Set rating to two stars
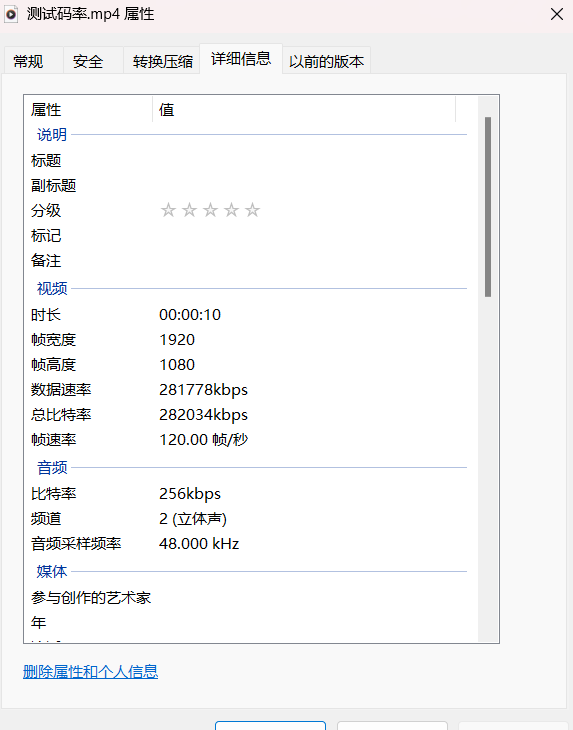This screenshot has height=730, width=573. tap(189, 210)
